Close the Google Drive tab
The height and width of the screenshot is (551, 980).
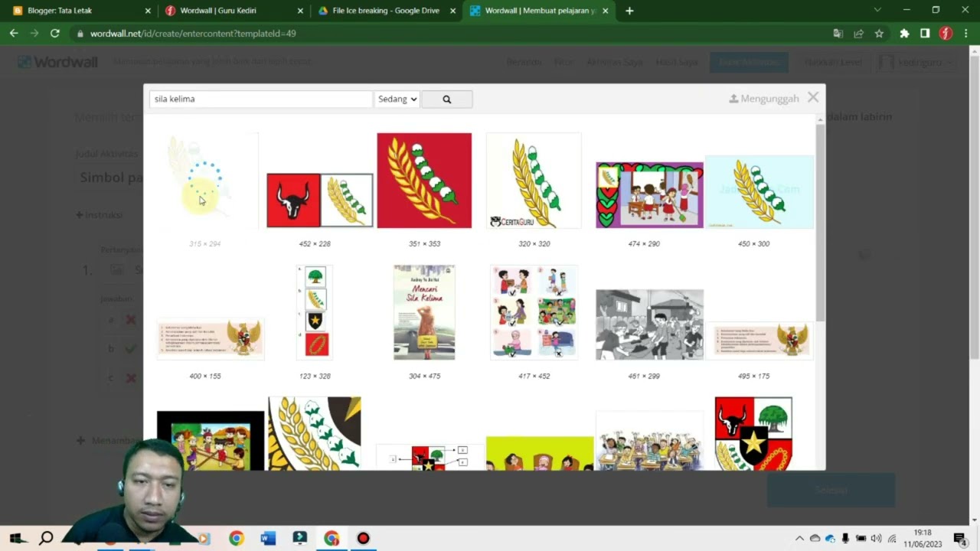click(453, 11)
